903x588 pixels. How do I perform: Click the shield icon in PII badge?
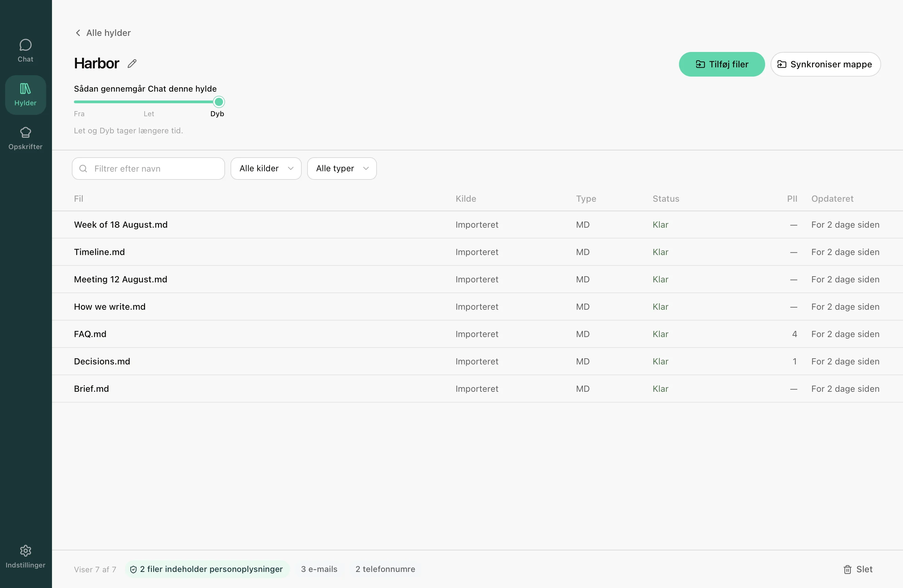pyautogui.click(x=133, y=569)
